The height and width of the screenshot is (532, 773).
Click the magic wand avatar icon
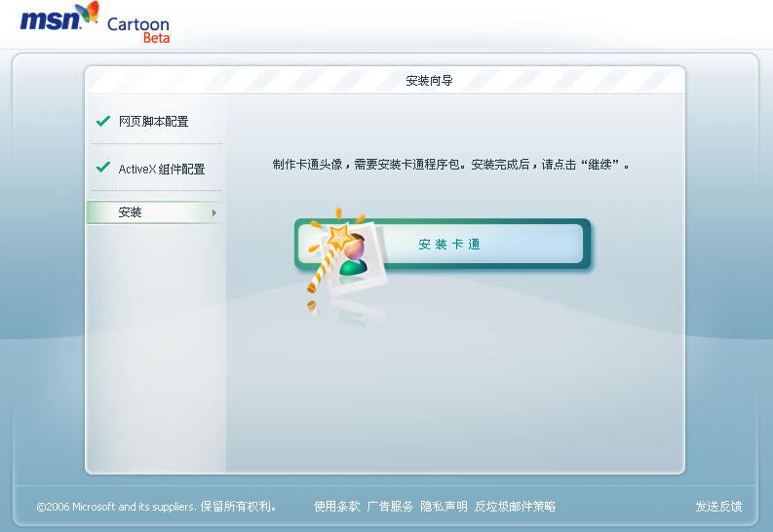tap(344, 250)
